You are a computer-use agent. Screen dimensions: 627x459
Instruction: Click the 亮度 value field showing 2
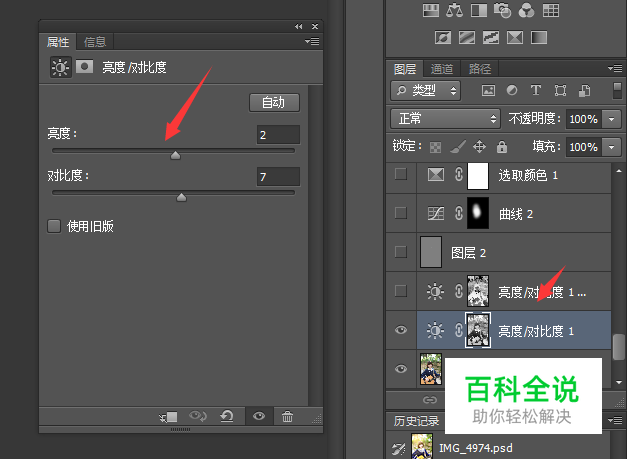click(x=278, y=135)
